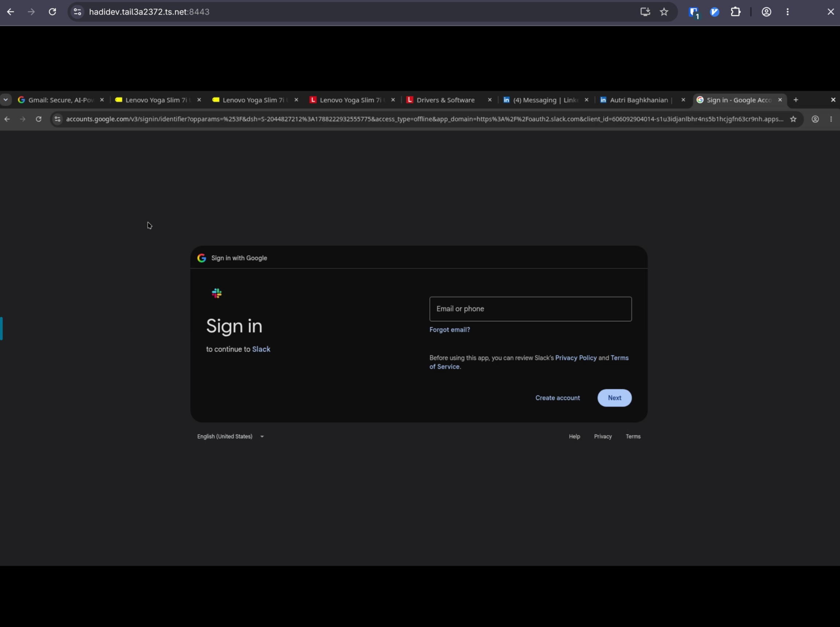Image resolution: width=840 pixels, height=627 pixels.
Task: Bookmark the Google sign-in page
Action: [793, 119]
